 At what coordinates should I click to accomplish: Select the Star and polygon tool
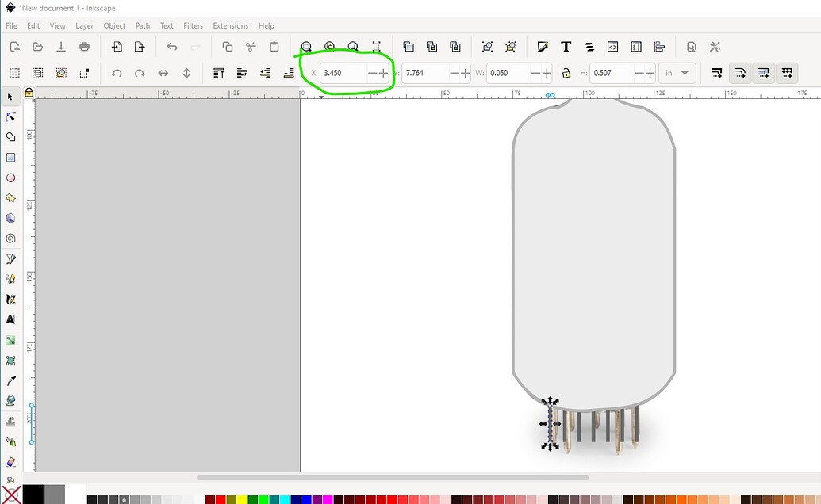[x=10, y=198]
